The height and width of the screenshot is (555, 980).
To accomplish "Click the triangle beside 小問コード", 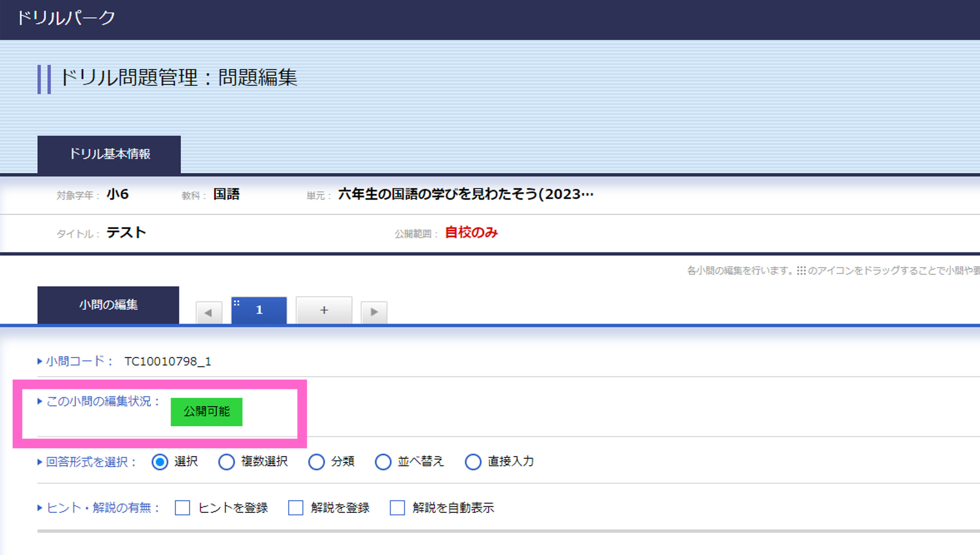I will point(40,361).
